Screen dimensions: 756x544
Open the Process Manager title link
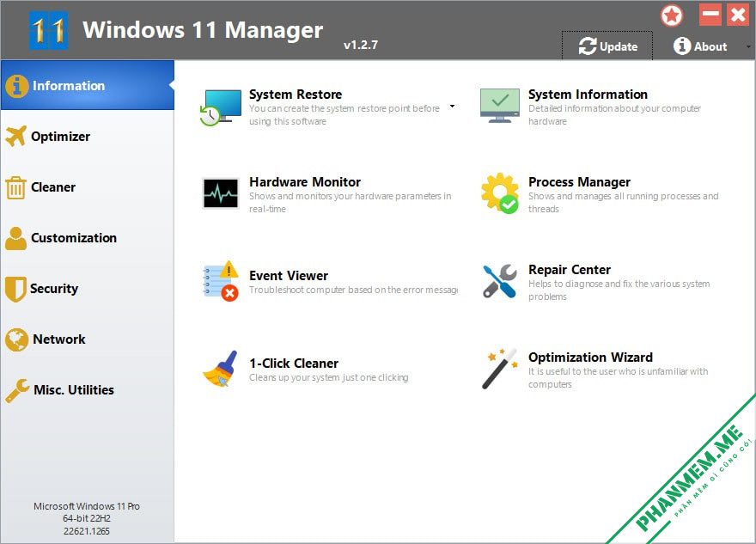click(x=579, y=182)
